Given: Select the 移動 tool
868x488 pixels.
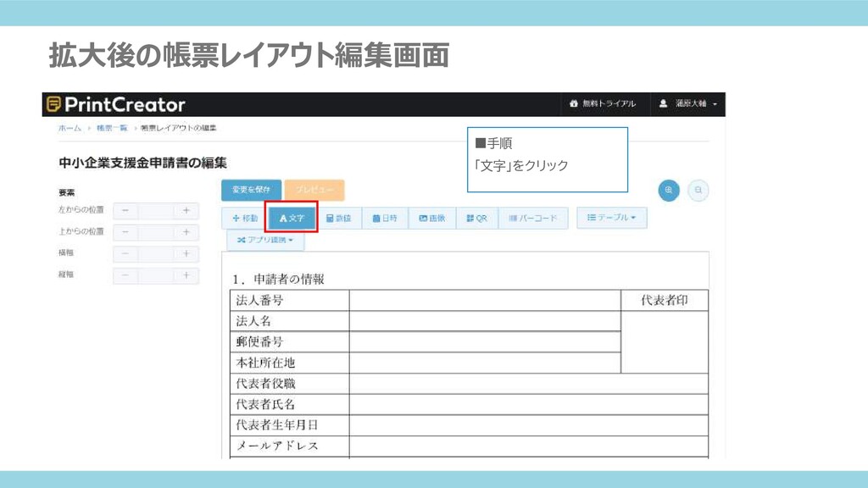Looking at the screenshot, I should [245, 218].
